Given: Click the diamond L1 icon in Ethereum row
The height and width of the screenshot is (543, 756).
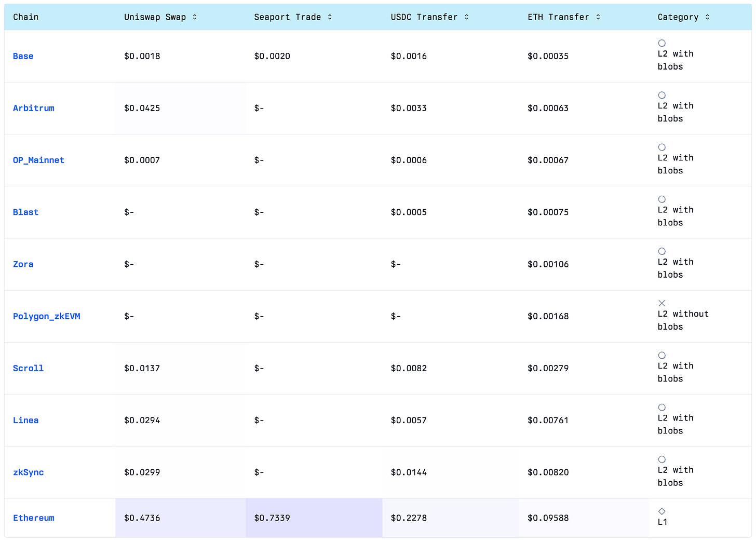Looking at the screenshot, I should tap(662, 511).
